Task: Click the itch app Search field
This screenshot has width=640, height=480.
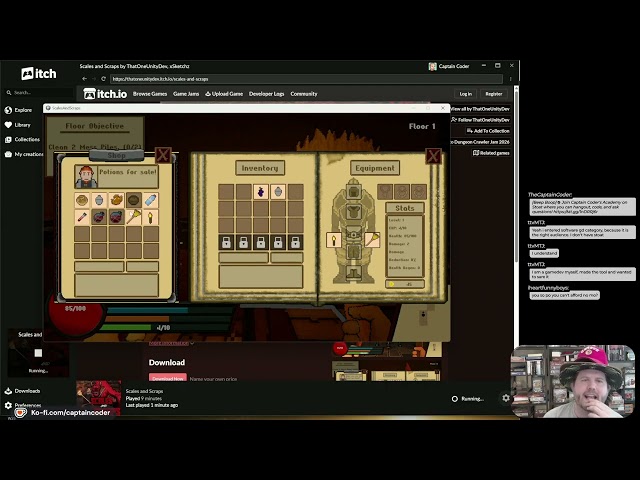Action: (39, 93)
